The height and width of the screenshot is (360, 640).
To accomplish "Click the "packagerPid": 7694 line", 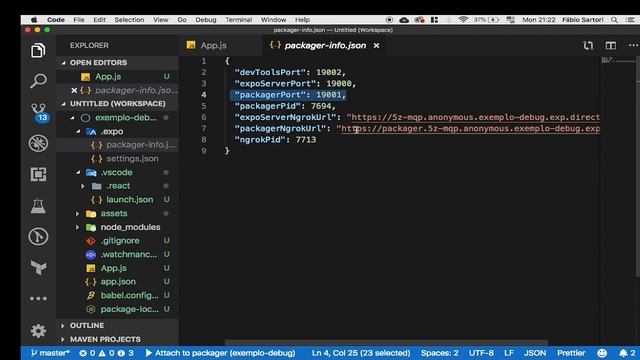I will (285, 106).
